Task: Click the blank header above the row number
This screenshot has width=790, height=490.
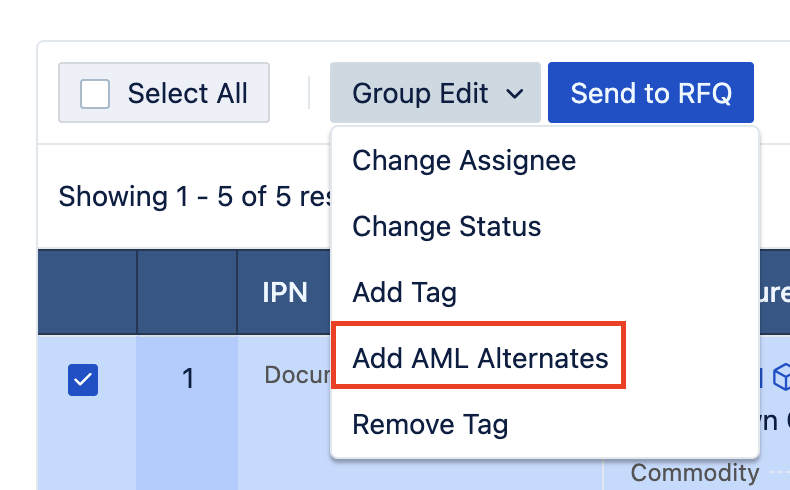Action: (x=187, y=292)
